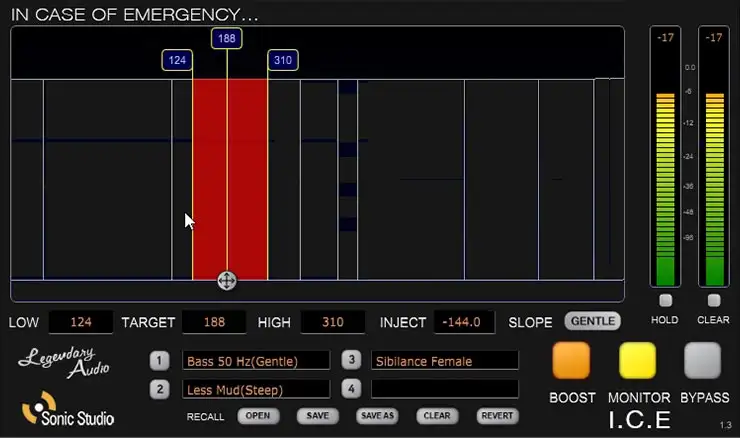Toggle the orange BOOST button

[571, 361]
